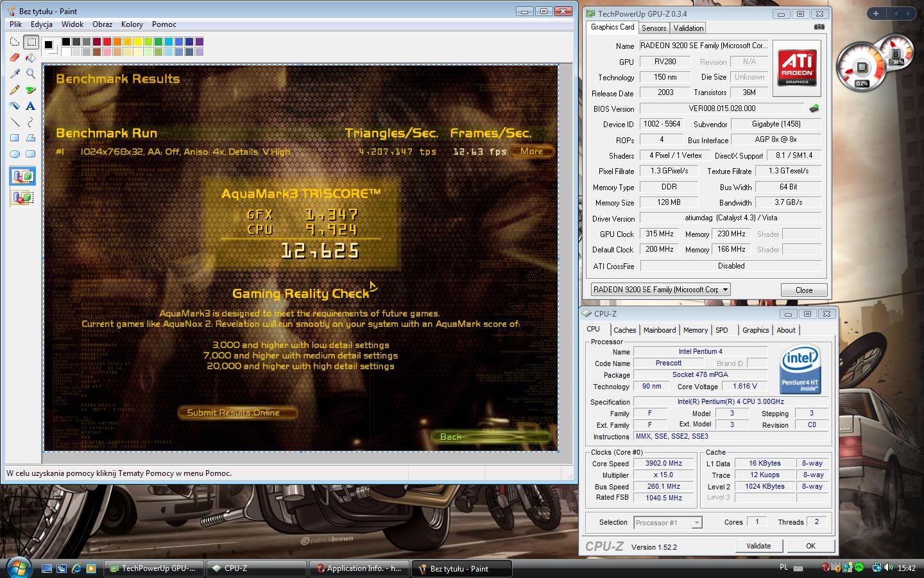Select the Free-form select tool in Paint
The image size is (924, 578).
click(15, 42)
